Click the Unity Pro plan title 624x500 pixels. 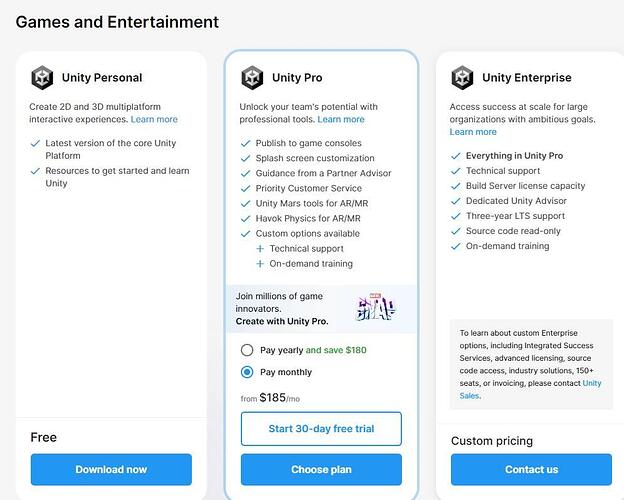[297, 78]
